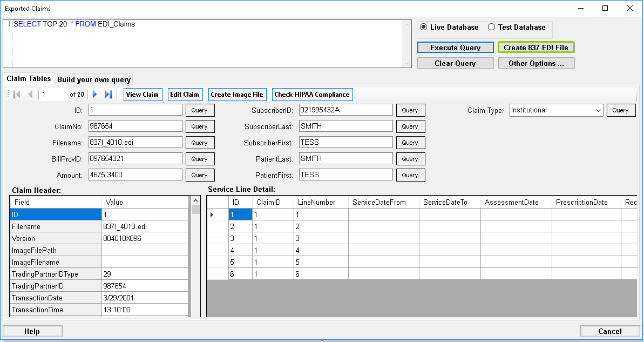644x342 pixels.
Task: Click Query button next to ClaimNo
Action: point(200,126)
